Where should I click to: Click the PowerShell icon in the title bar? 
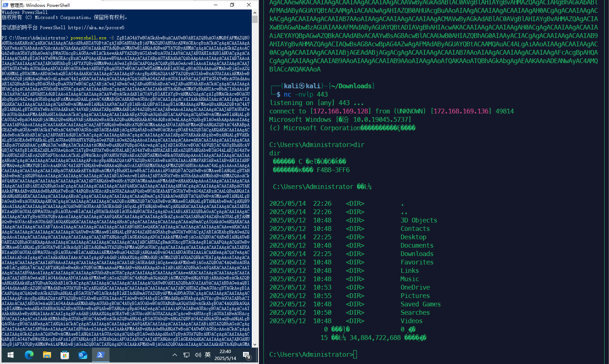(x=5, y=5)
